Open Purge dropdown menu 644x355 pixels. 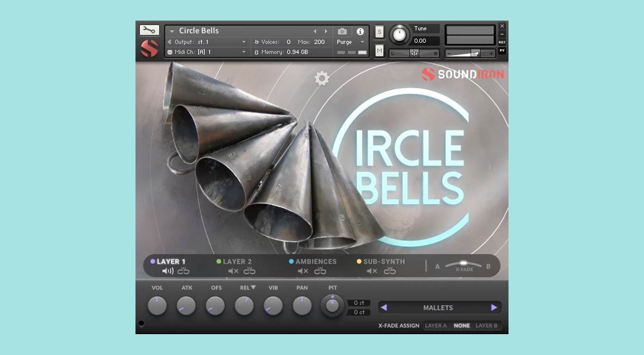350,42
